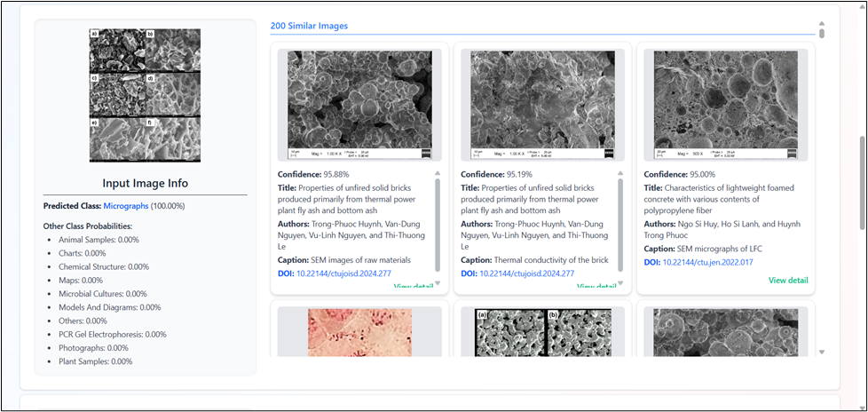Click the scroll-up arrow of similar images list
This screenshot has height=412, width=868.
(x=822, y=23)
